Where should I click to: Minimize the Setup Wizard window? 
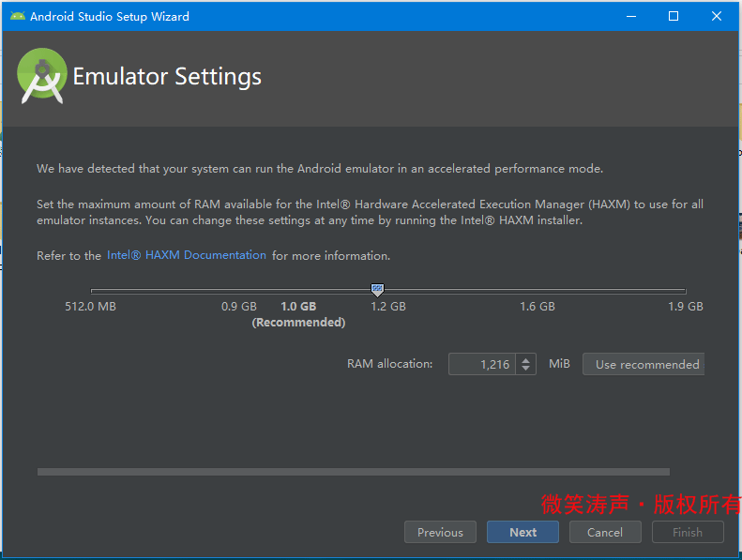pos(630,16)
